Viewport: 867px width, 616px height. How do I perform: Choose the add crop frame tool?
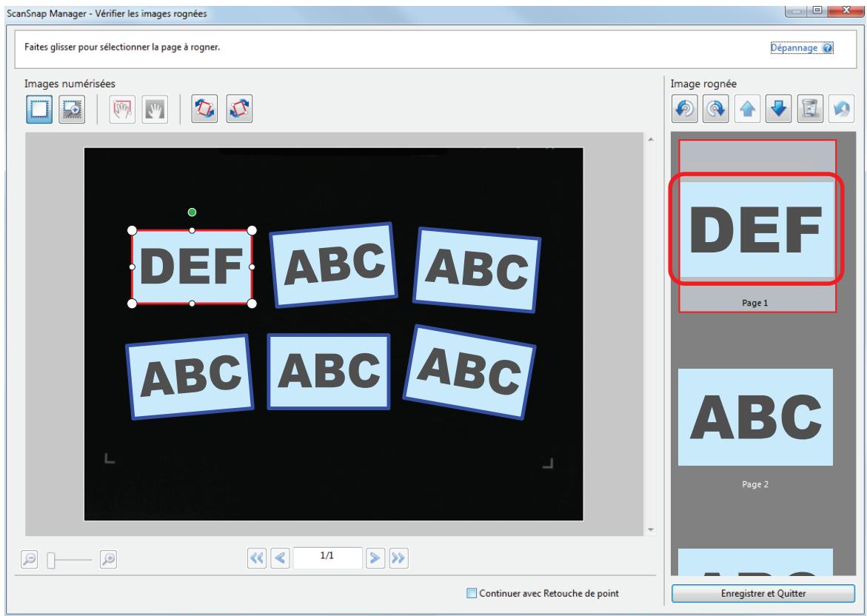(x=72, y=109)
